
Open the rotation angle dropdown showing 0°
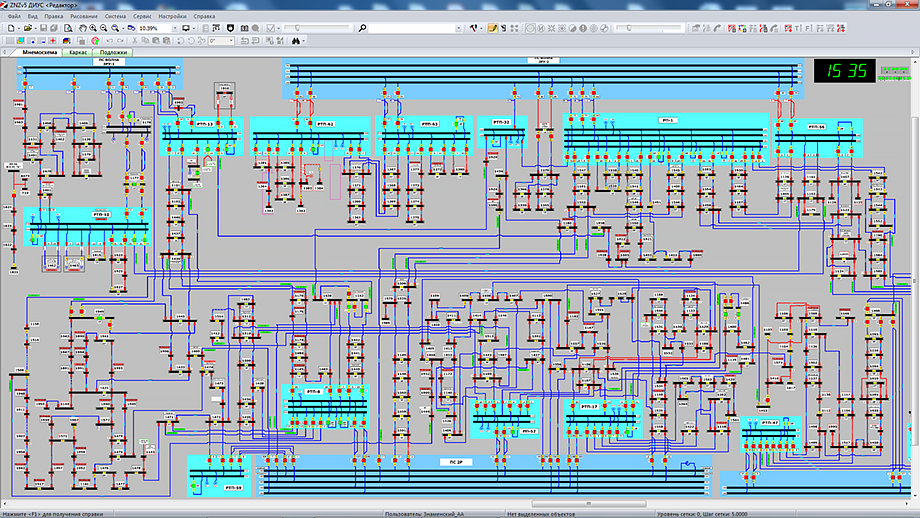(231, 41)
